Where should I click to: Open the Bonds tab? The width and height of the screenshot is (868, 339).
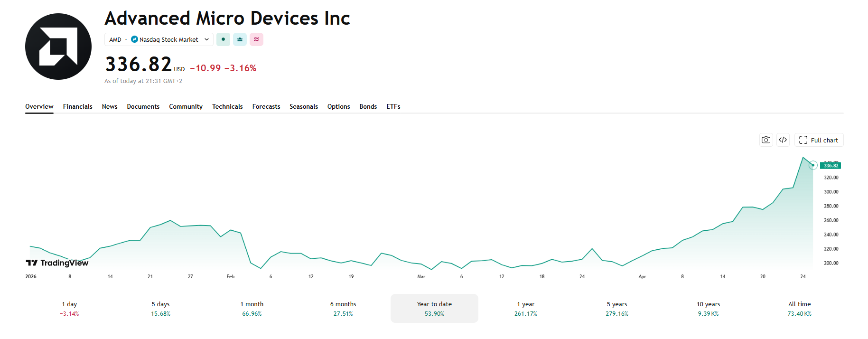coord(368,106)
